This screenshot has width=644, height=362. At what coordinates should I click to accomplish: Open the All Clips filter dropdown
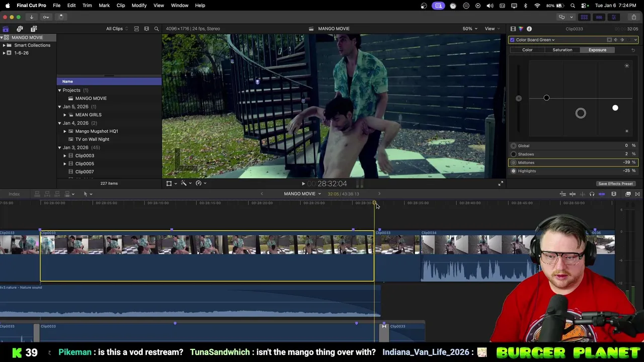tap(117, 29)
